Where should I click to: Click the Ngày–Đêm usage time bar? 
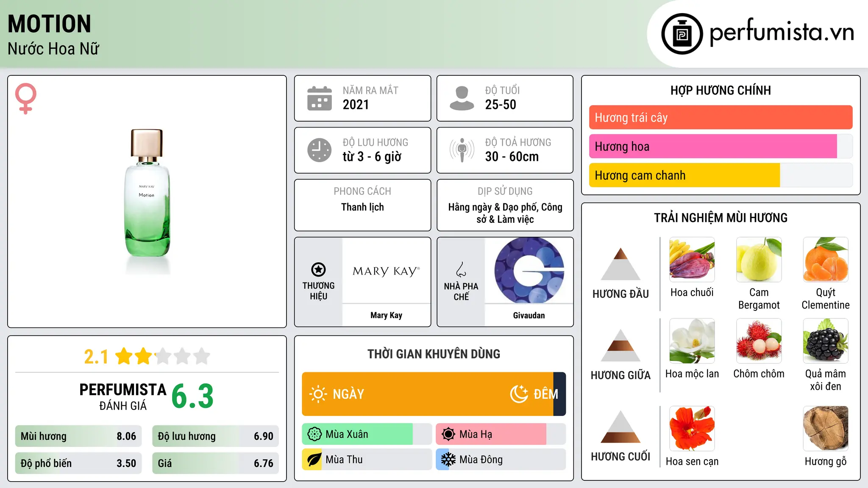click(434, 394)
